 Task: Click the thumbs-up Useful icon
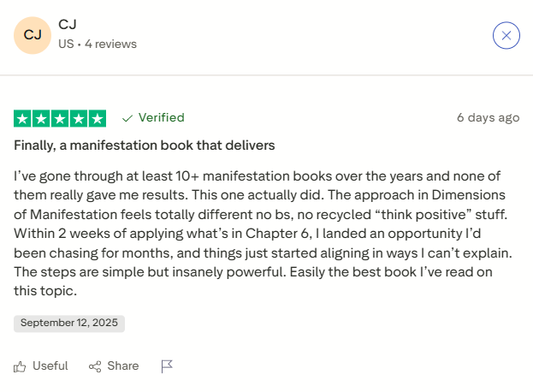[21, 366]
